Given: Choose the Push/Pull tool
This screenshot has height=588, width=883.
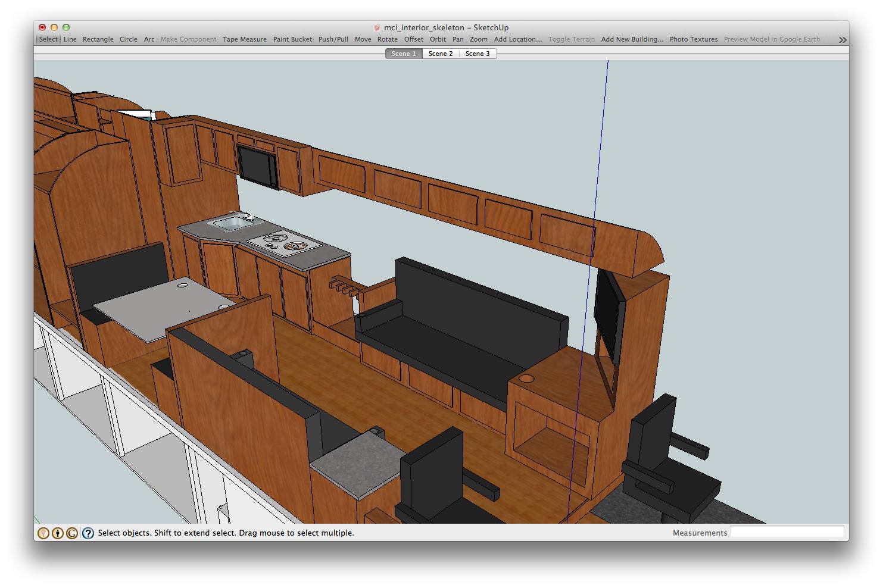Looking at the screenshot, I should 333,39.
